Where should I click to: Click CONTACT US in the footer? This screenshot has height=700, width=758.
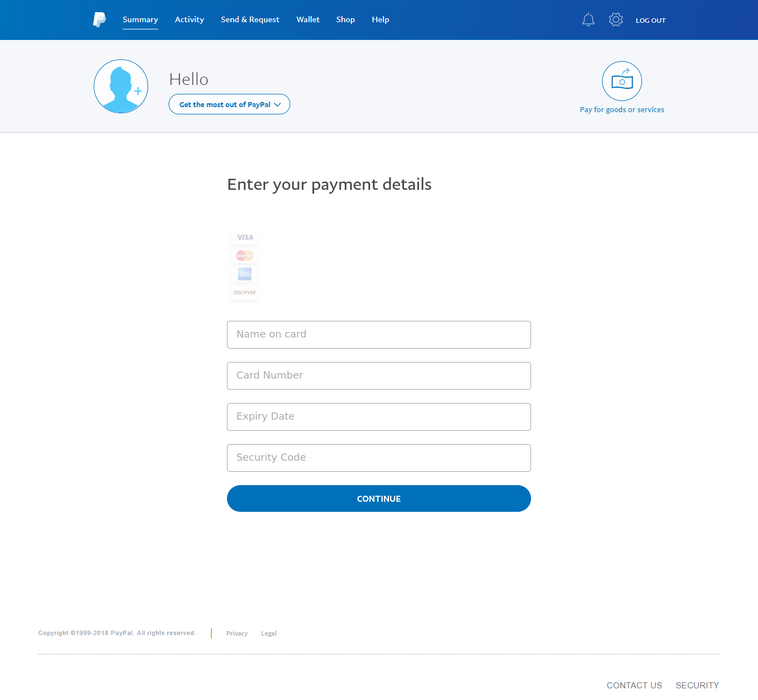click(x=634, y=686)
